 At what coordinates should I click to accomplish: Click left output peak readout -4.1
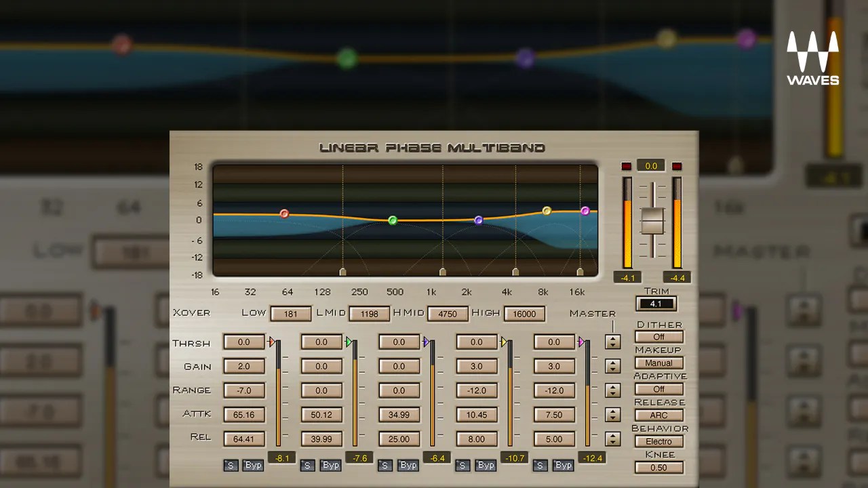point(627,278)
